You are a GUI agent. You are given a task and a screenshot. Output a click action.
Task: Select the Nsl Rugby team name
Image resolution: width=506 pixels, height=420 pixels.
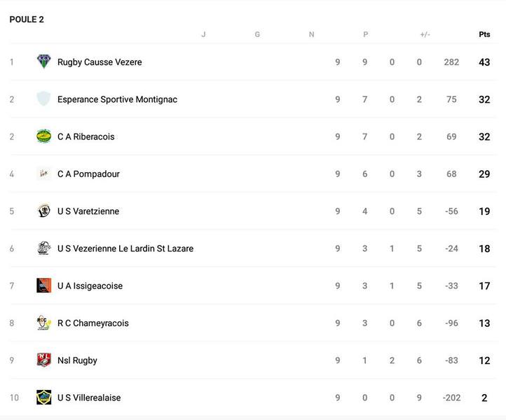coord(77,360)
